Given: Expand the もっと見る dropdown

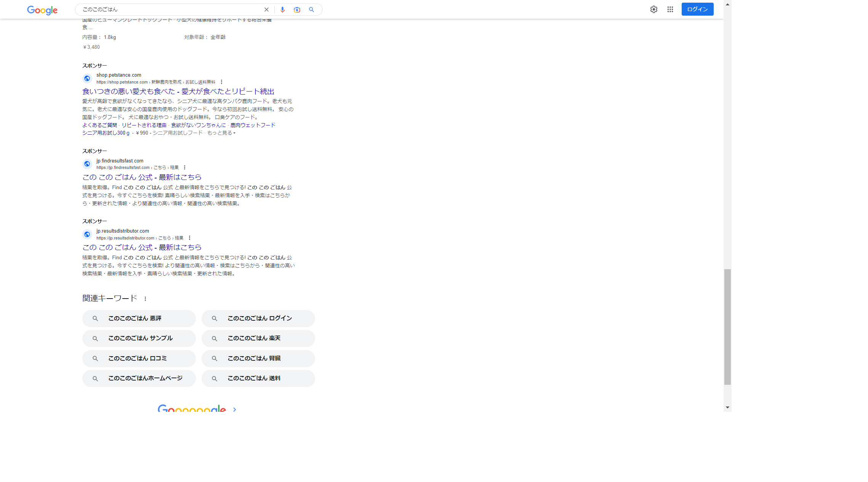Looking at the screenshot, I should pos(221,133).
